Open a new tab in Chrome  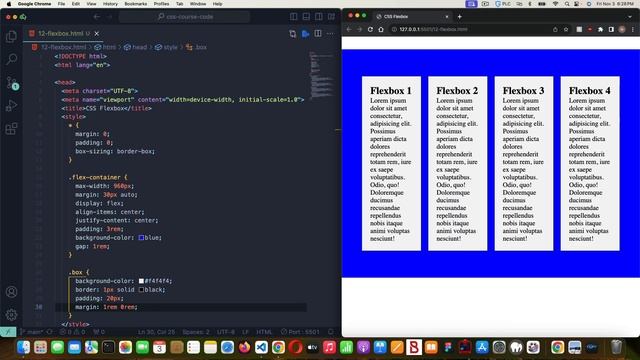click(460, 17)
